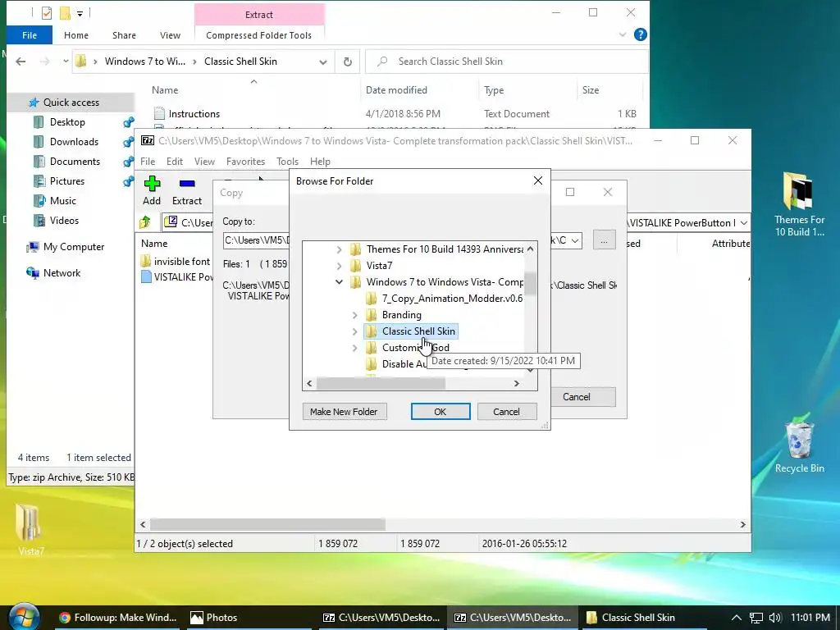Click the folder tree vertical scrollbar thumb
The width and height of the screenshot is (840, 630).
tap(531, 283)
